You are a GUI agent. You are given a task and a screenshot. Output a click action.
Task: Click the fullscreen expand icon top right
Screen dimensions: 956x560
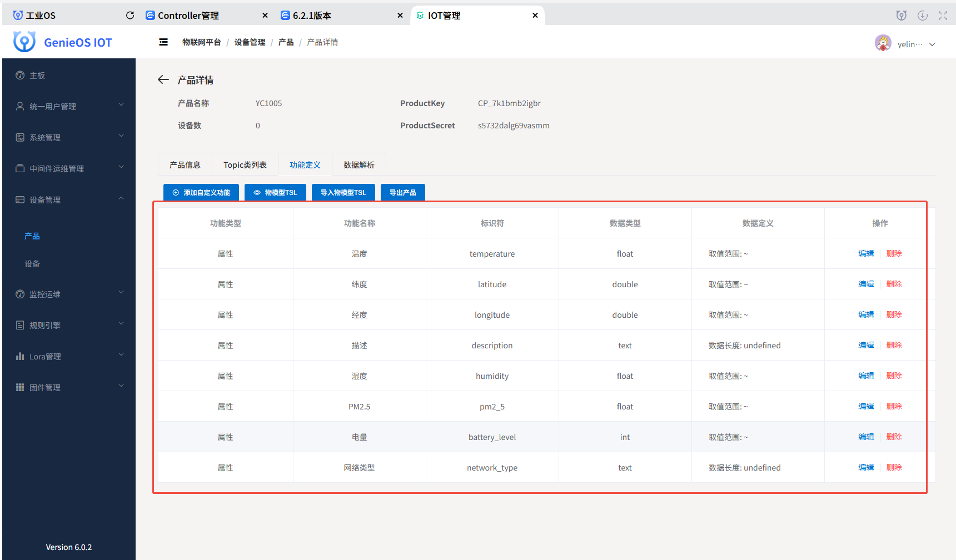coord(943,16)
